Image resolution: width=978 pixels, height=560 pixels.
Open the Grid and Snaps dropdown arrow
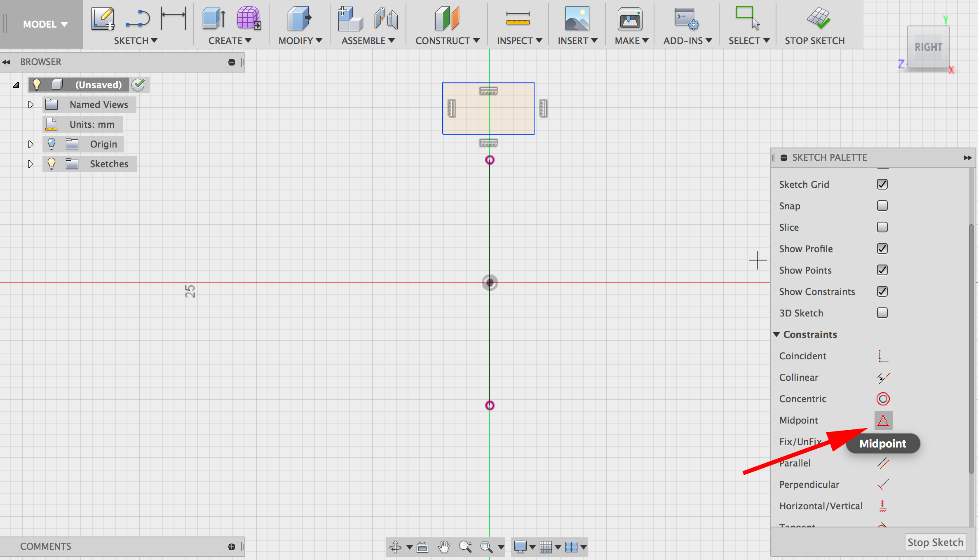(x=558, y=547)
